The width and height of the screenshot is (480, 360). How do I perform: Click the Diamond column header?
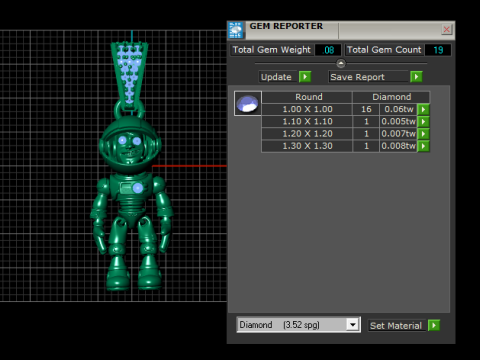click(391, 97)
